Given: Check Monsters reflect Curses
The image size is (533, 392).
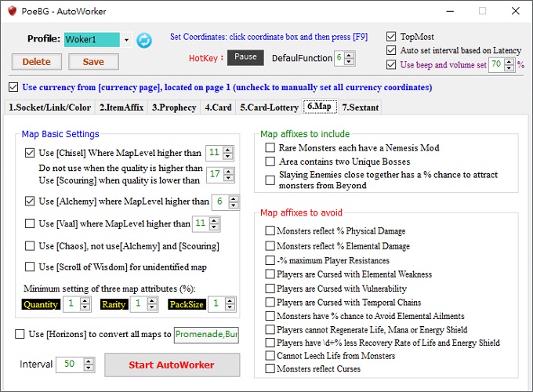Looking at the screenshot, I should (270, 368).
